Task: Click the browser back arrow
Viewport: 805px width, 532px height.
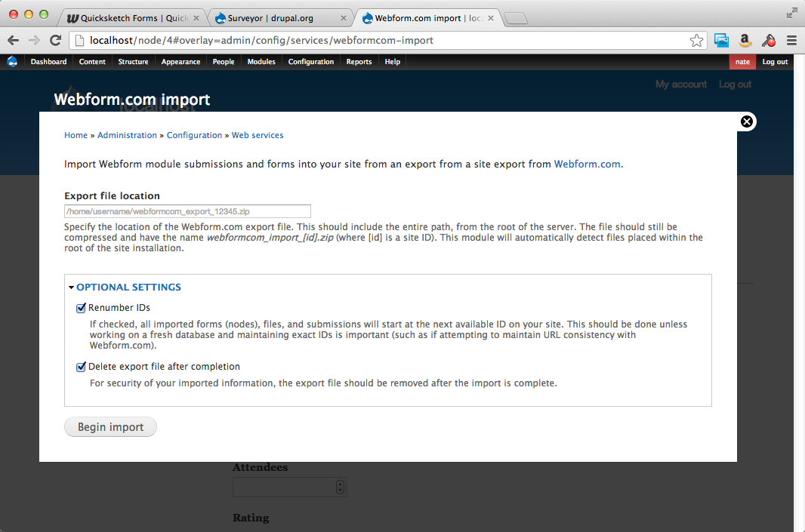Action: click(x=14, y=41)
